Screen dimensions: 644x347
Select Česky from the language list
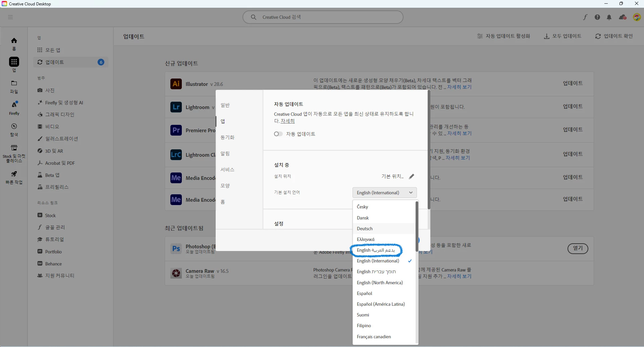tap(384, 207)
